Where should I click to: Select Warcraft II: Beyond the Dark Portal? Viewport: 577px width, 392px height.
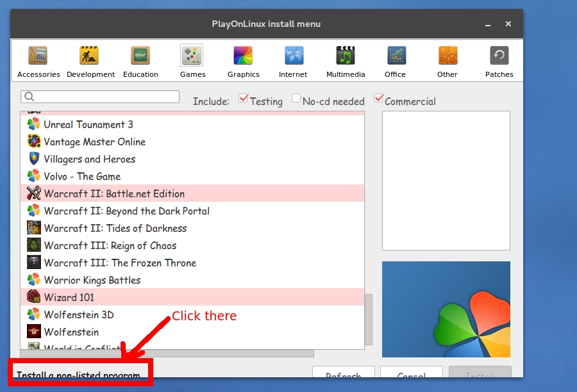tap(192, 211)
